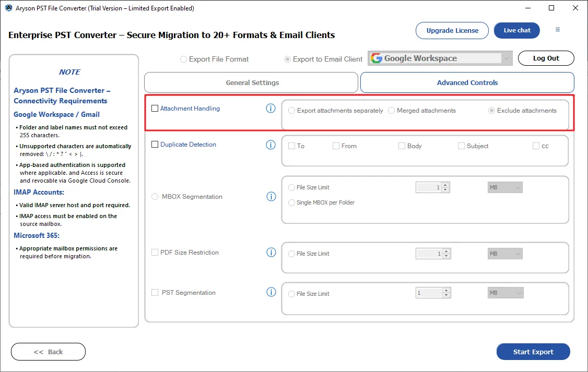588x372 pixels.
Task: Click the NOTE panel title
Action: pos(70,72)
